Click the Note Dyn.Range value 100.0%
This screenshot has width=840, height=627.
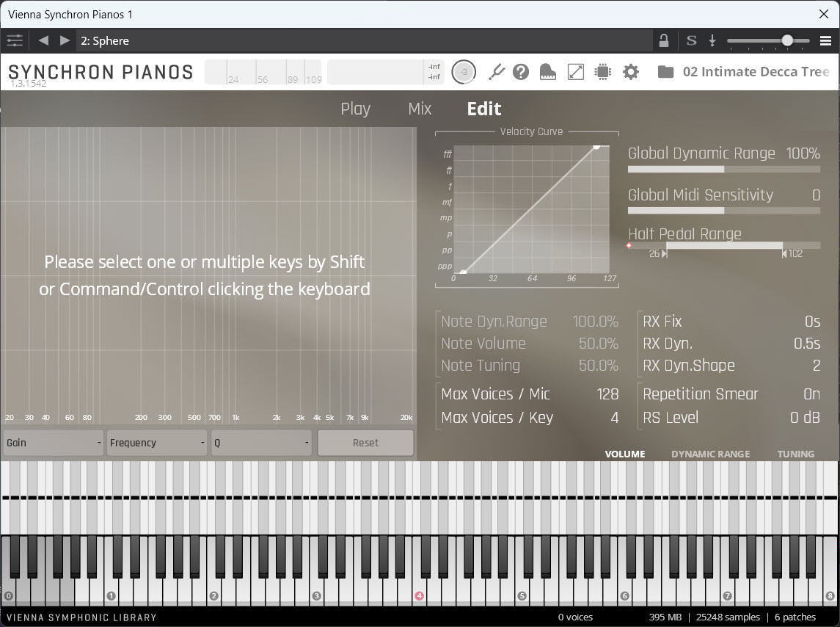coord(595,322)
